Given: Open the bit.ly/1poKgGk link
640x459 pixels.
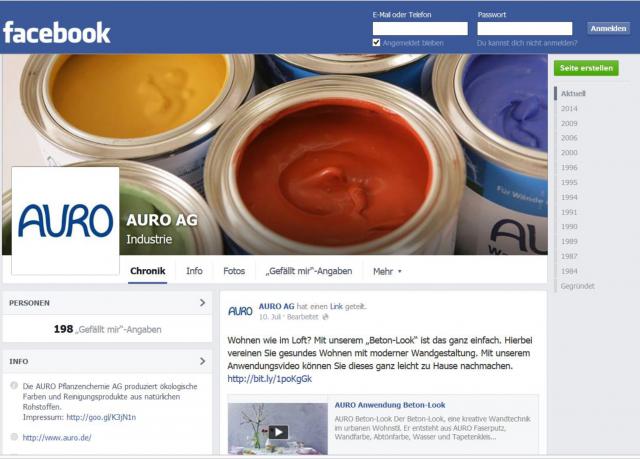Looking at the screenshot, I should [x=269, y=379].
